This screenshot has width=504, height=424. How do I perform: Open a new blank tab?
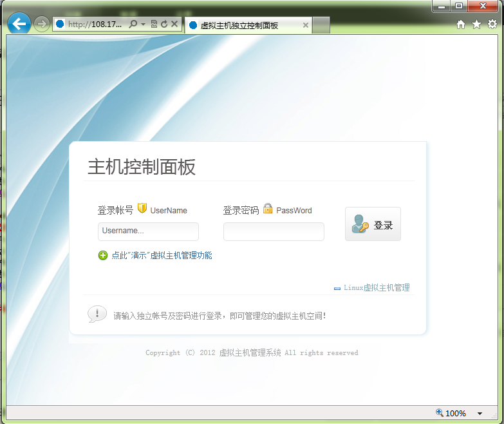tap(321, 25)
